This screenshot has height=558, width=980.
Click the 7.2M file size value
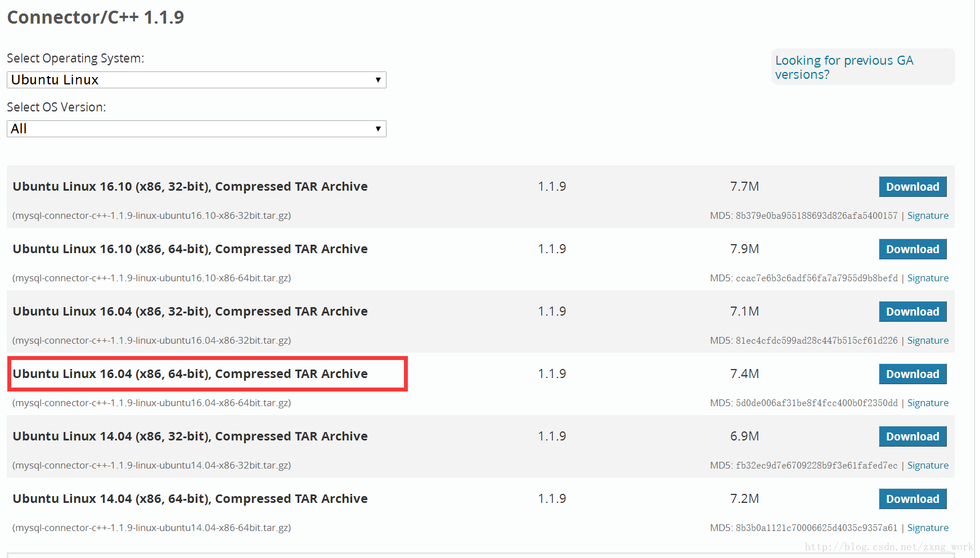coord(745,499)
